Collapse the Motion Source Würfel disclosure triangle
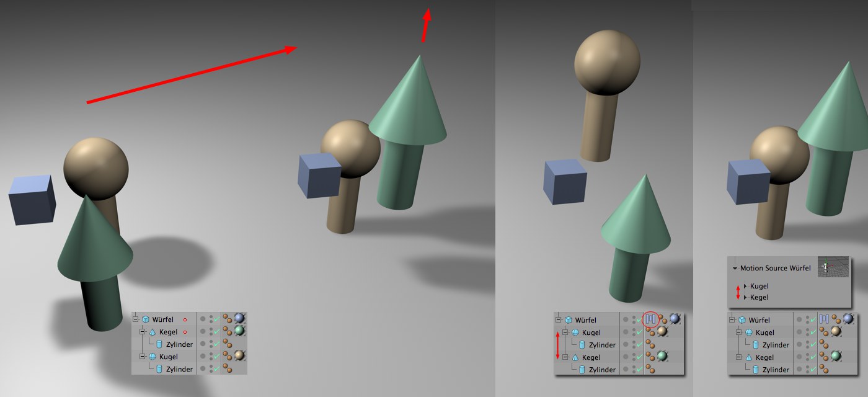 point(735,269)
